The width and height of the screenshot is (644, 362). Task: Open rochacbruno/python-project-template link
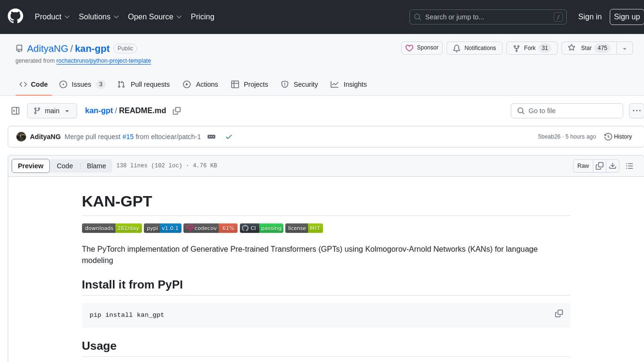point(104,61)
